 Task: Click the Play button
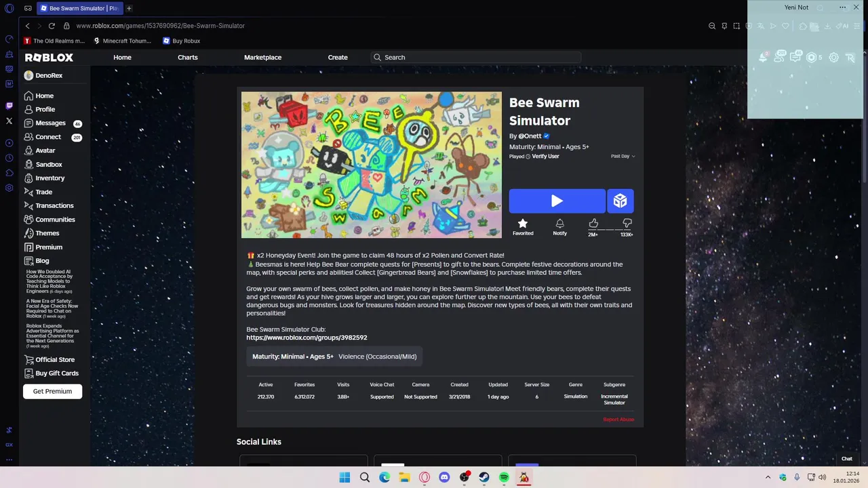[557, 201]
